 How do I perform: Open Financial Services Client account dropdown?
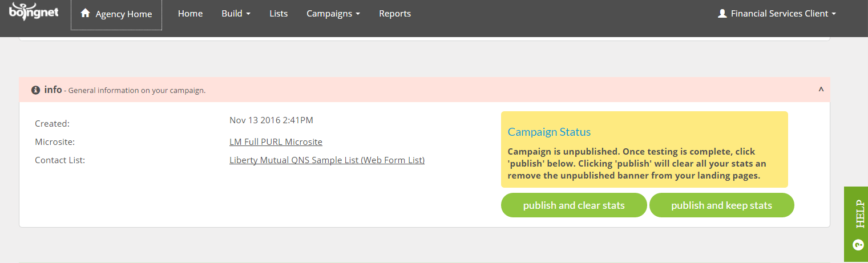(x=777, y=14)
